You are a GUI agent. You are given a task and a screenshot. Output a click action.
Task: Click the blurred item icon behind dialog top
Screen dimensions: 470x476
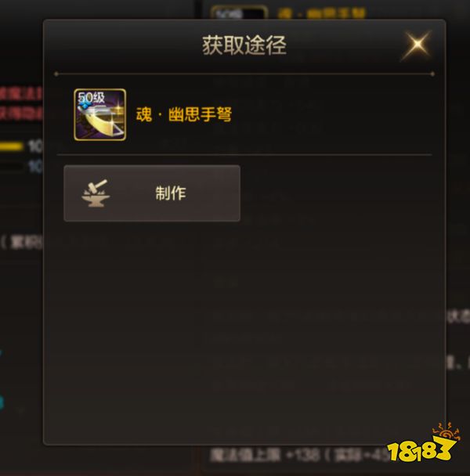239,13
